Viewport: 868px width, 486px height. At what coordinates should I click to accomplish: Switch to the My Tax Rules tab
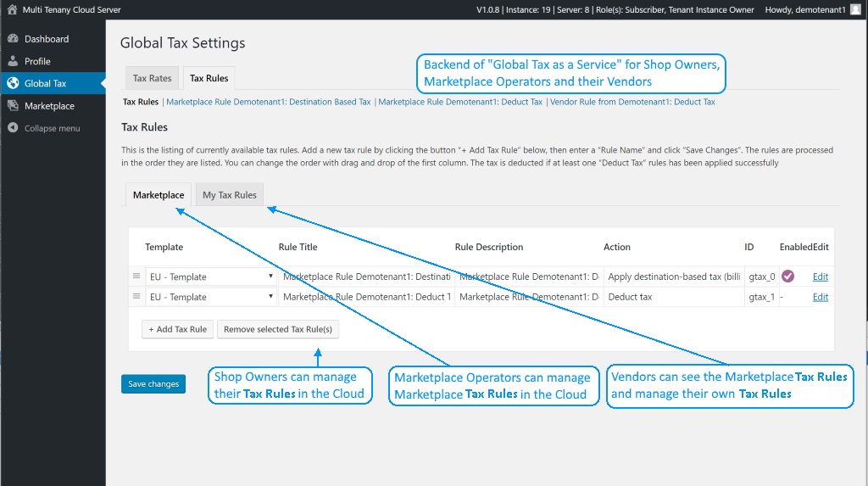(230, 195)
